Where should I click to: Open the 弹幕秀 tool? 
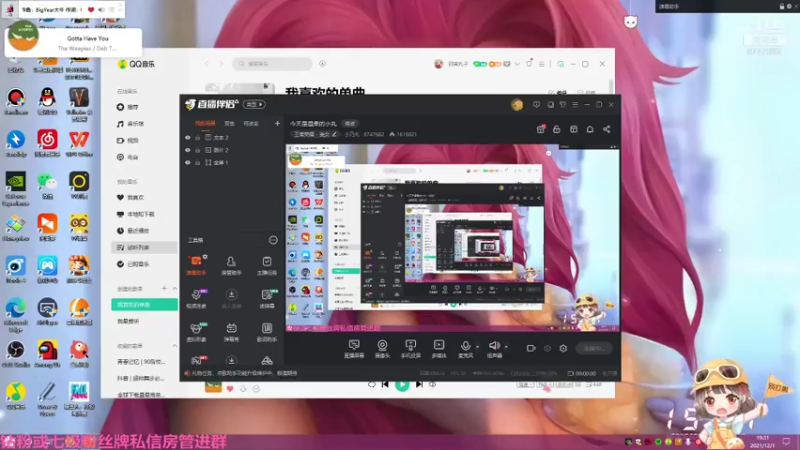tap(231, 332)
